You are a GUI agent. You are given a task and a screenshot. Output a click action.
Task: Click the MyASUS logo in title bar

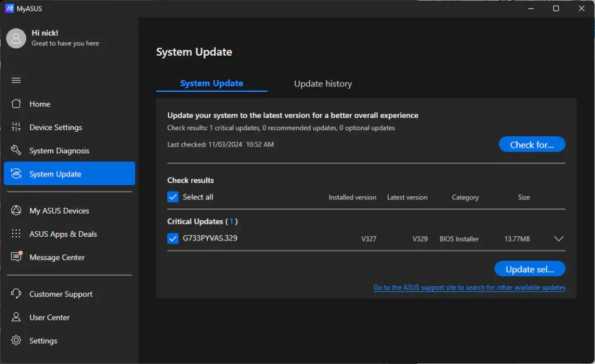click(9, 8)
